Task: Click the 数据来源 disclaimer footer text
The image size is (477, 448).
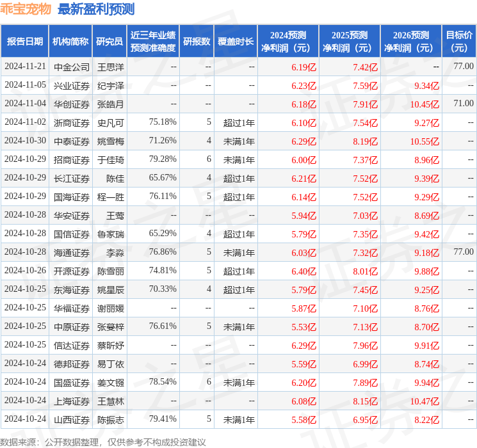Action: (103, 442)
